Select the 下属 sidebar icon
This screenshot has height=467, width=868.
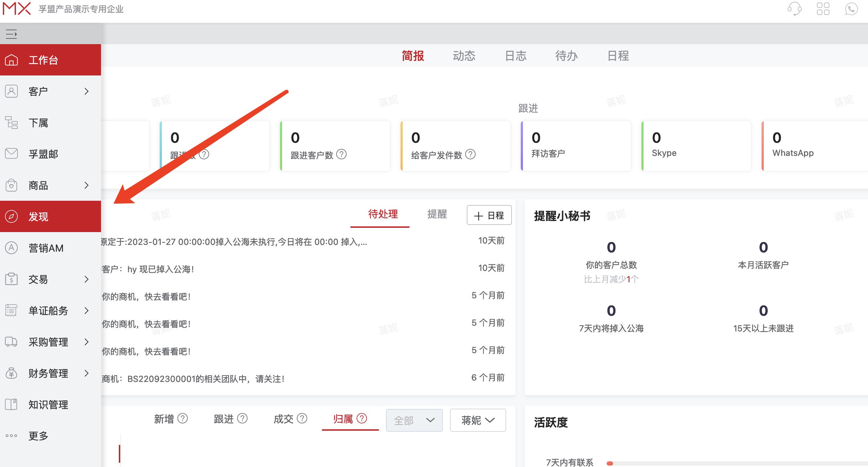pos(11,122)
